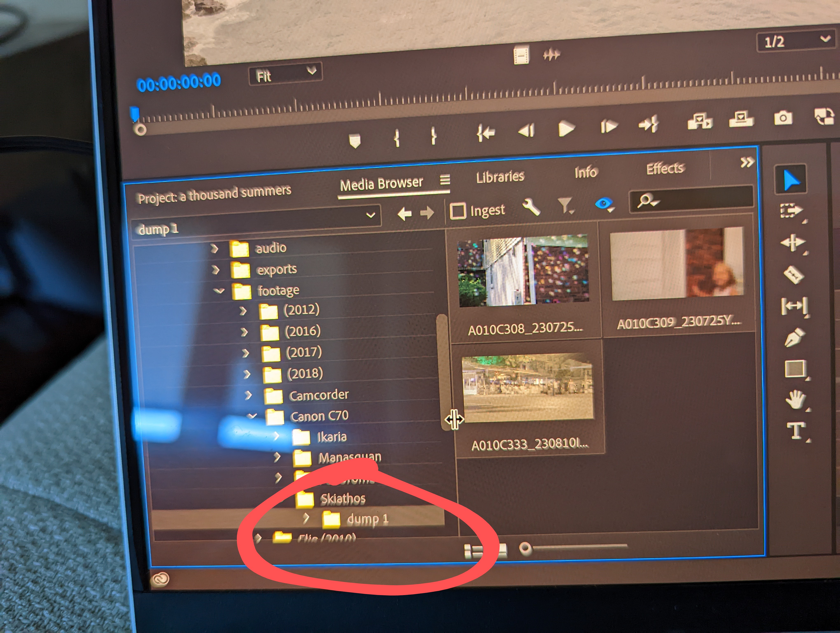Enable the Ingest checkbox
The height and width of the screenshot is (633, 840).
458,211
